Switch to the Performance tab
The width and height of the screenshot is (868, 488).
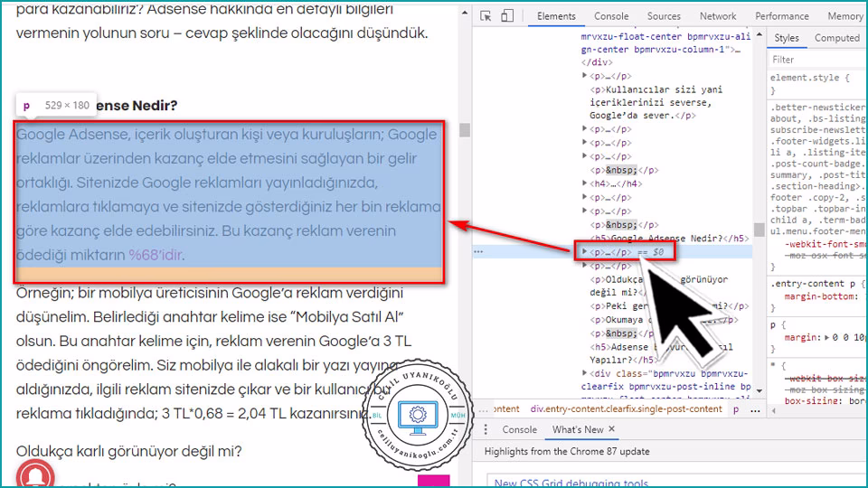coord(781,16)
